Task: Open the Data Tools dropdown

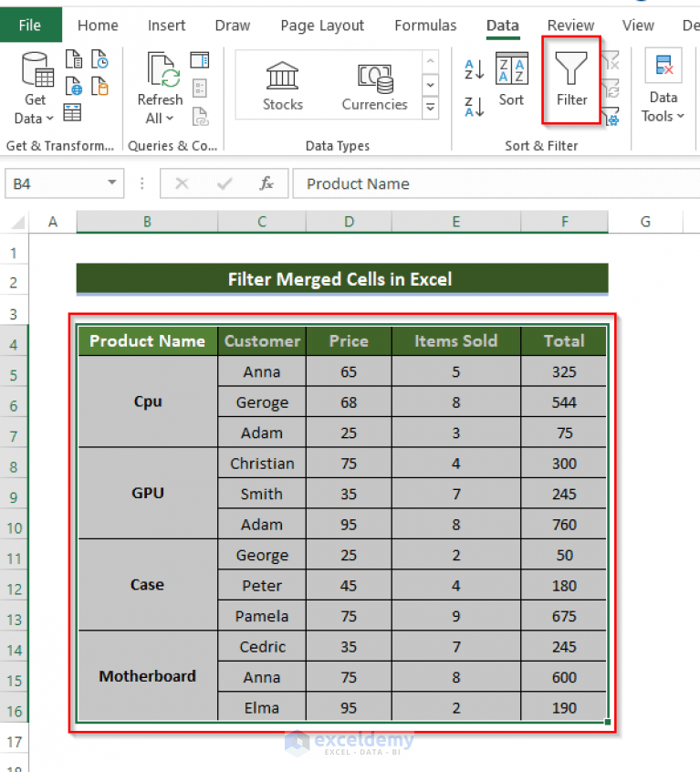Action: pos(663,86)
